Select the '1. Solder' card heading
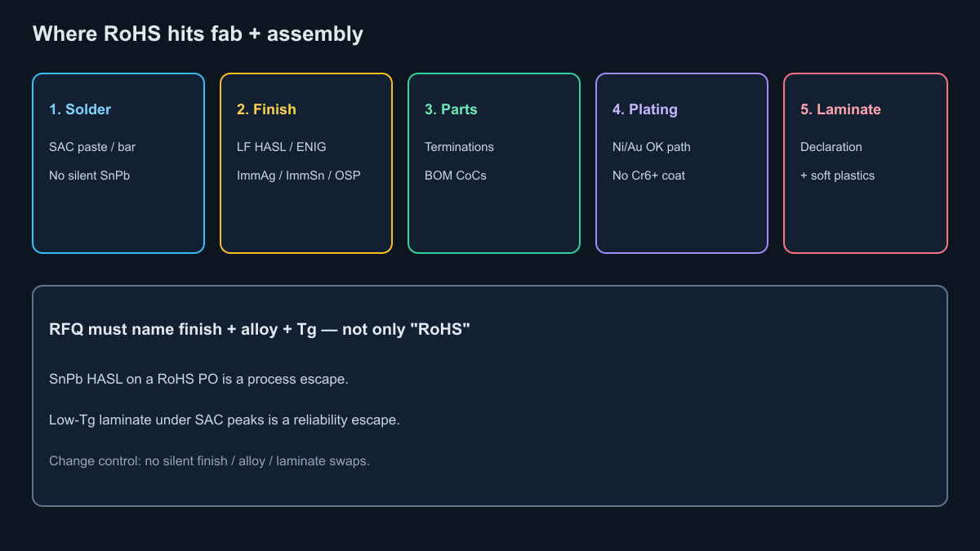 point(80,109)
